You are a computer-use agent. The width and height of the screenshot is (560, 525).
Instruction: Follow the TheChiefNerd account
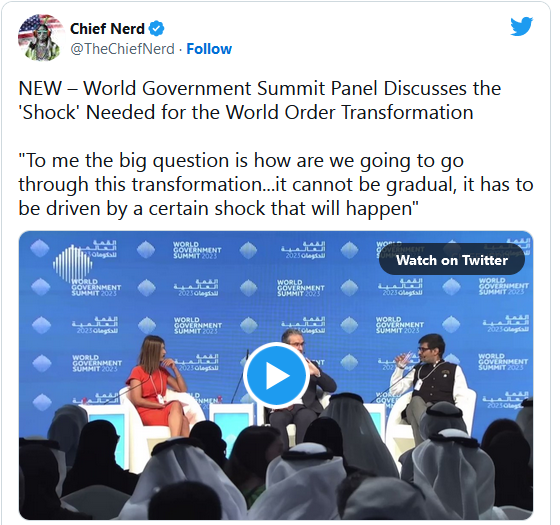pos(209,49)
